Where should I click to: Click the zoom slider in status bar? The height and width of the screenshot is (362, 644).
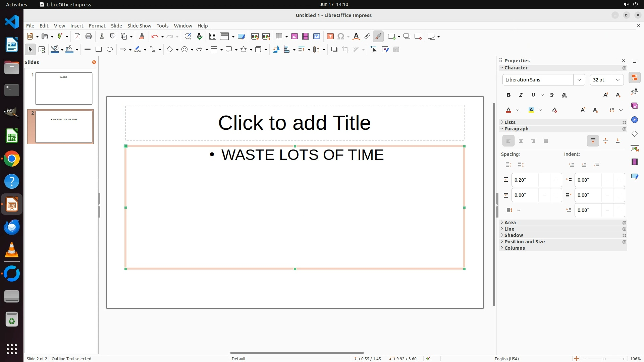pos(604,359)
